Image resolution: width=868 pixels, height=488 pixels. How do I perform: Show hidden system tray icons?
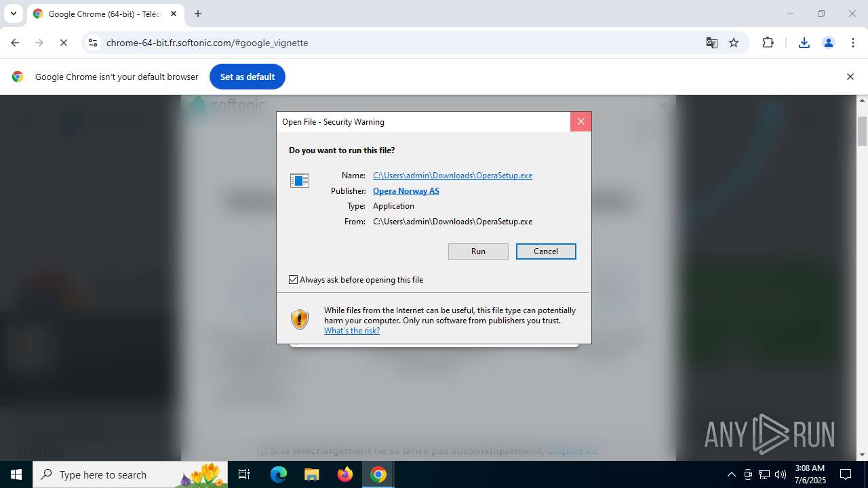pyautogui.click(x=731, y=474)
